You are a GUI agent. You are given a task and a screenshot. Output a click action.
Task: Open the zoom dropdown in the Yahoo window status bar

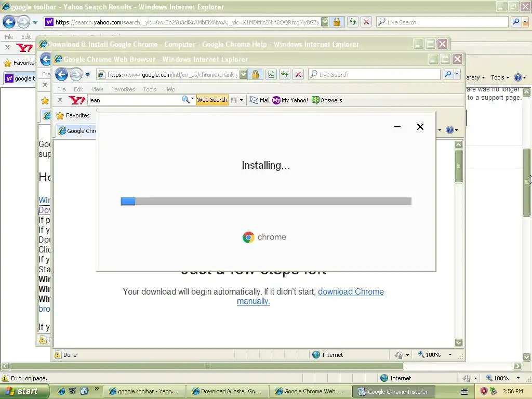(518, 378)
